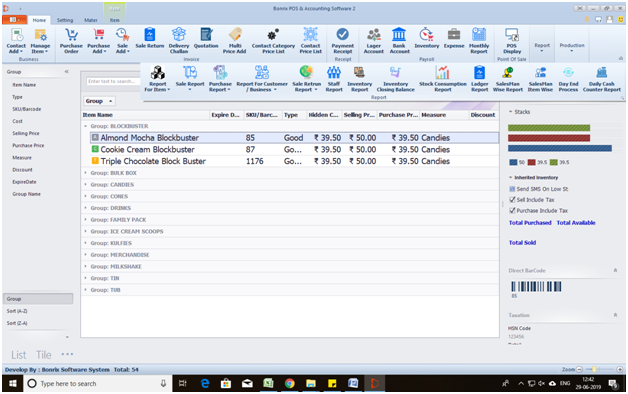Select the Cookie Cream Blockbuster row
The width and height of the screenshot is (628, 394).
[294, 149]
